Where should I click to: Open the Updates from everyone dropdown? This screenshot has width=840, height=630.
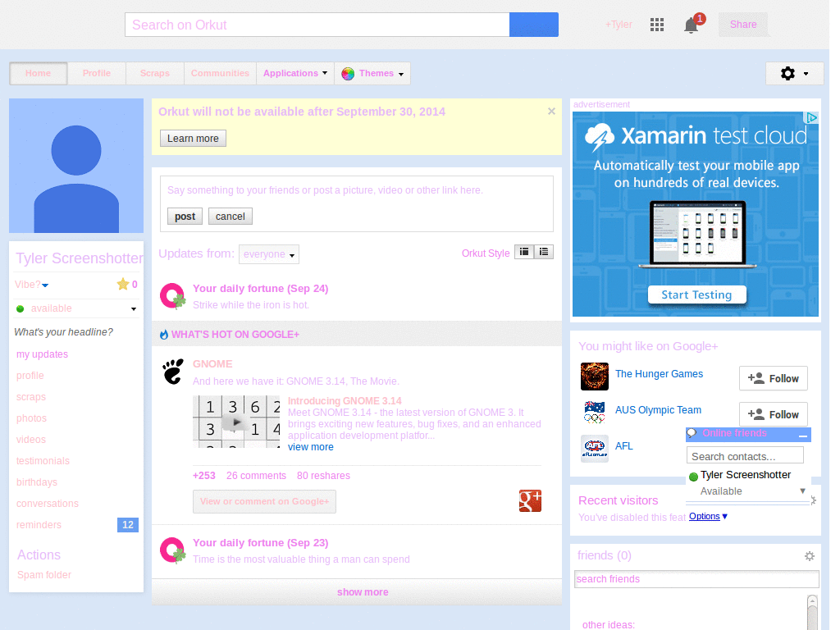click(269, 254)
